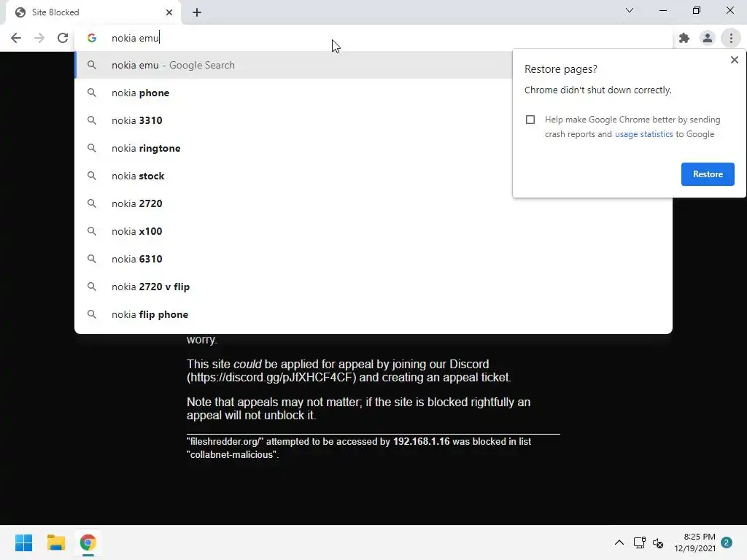Click the forward arrow

(x=39, y=38)
